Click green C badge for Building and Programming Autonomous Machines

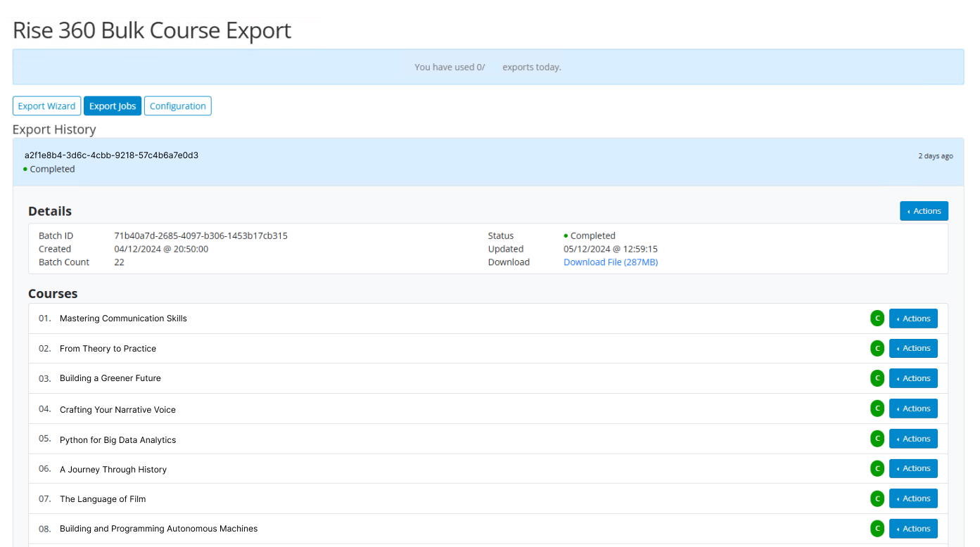(877, 529)
